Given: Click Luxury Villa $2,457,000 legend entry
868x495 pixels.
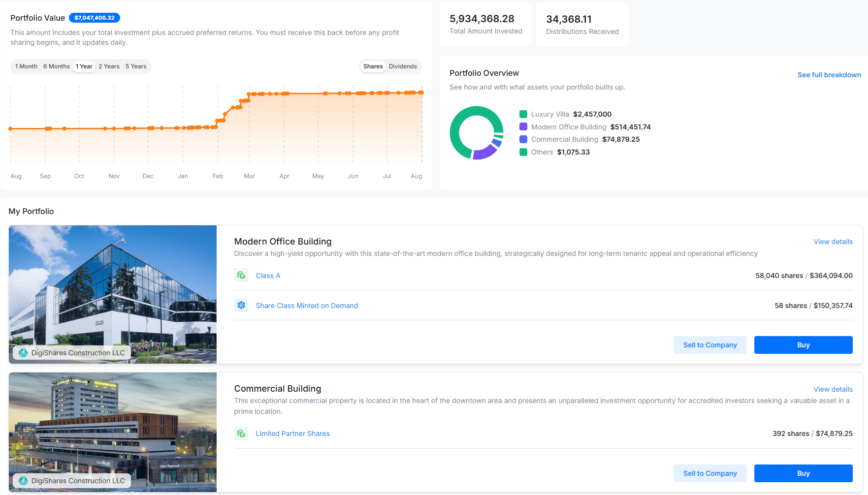Looking at the screenshot, I should click(566, 114).
